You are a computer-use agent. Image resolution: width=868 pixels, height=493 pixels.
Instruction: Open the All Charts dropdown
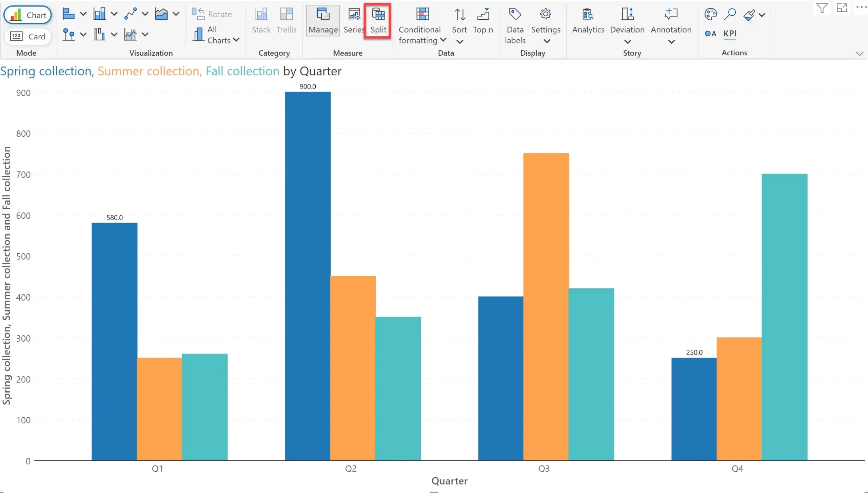coord(216,35)
